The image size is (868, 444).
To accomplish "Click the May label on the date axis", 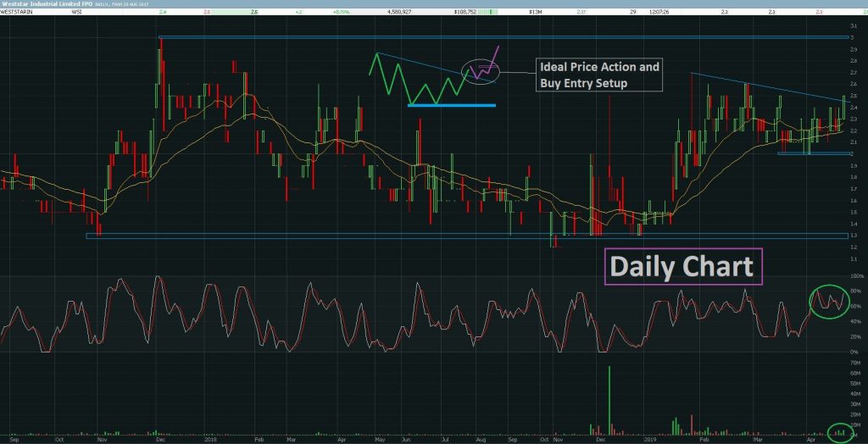I will pyautogui.click(x=381, y=441).
